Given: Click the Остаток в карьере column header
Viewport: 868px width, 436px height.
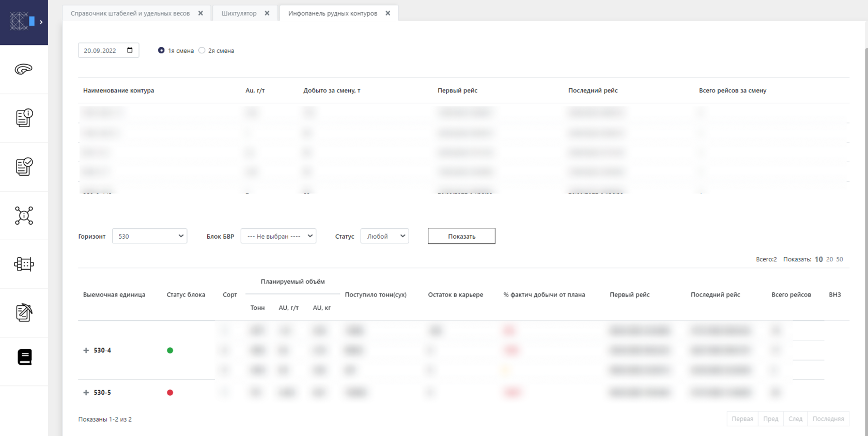Looking at the screenshot, I should 456,294.
